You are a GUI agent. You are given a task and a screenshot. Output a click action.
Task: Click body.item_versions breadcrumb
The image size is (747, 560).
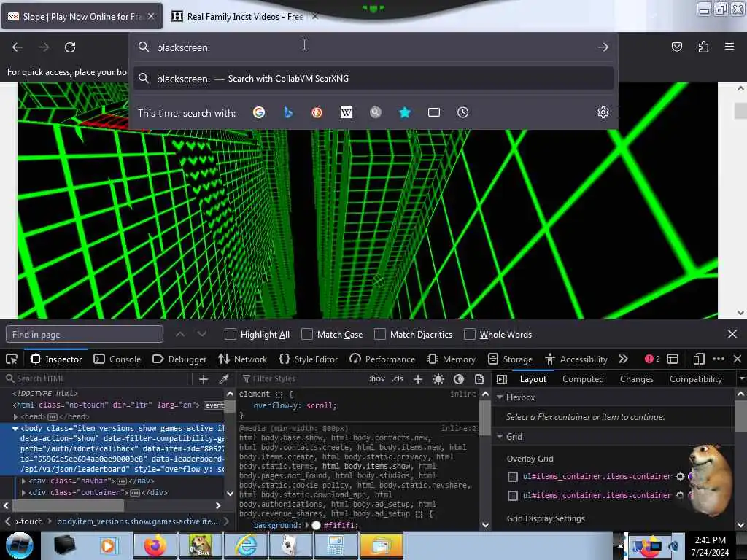coord(137,521)
